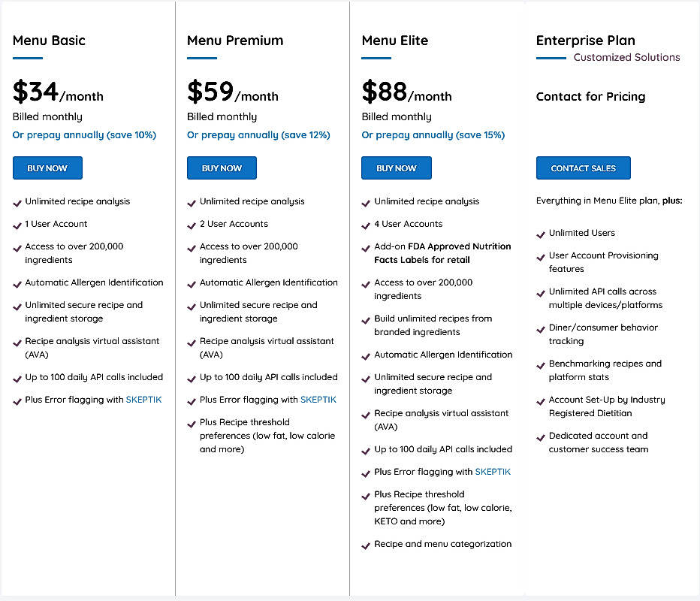Click the checkmark next to Dedicated account and customer success team
Screen dimensions: 700x601
[x=539, y=436]
